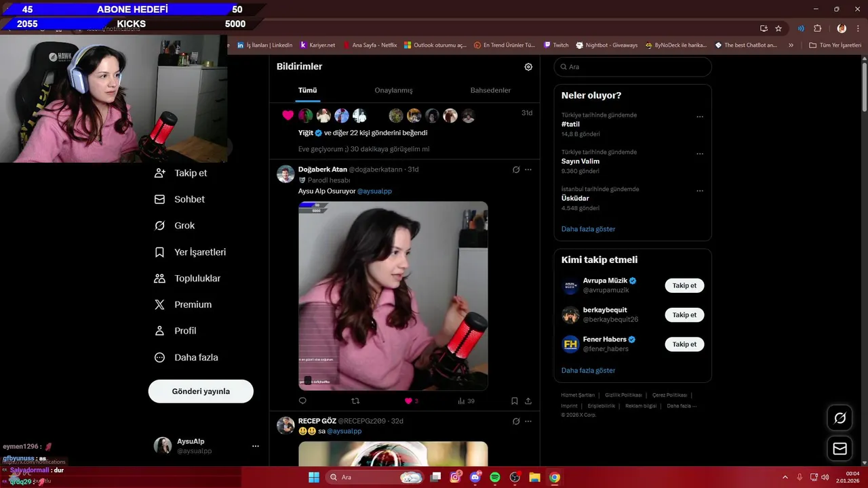Follow Avrupa Müzik with Takip et
The image size is (868, 488).
click(684, 285)
